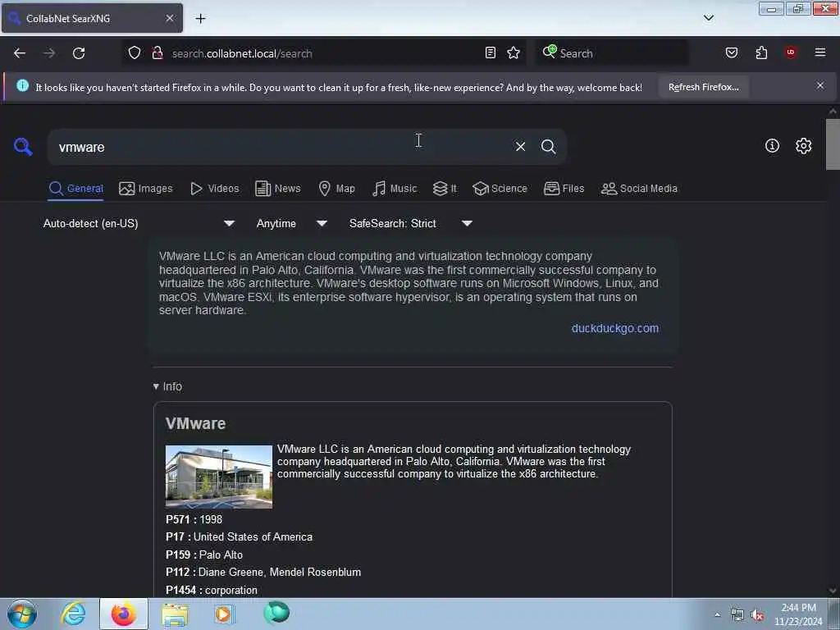This screenshot has width=840, height=630.
Task: Dismiss the Firefox refresh notification bar
Action: [820, 85]
